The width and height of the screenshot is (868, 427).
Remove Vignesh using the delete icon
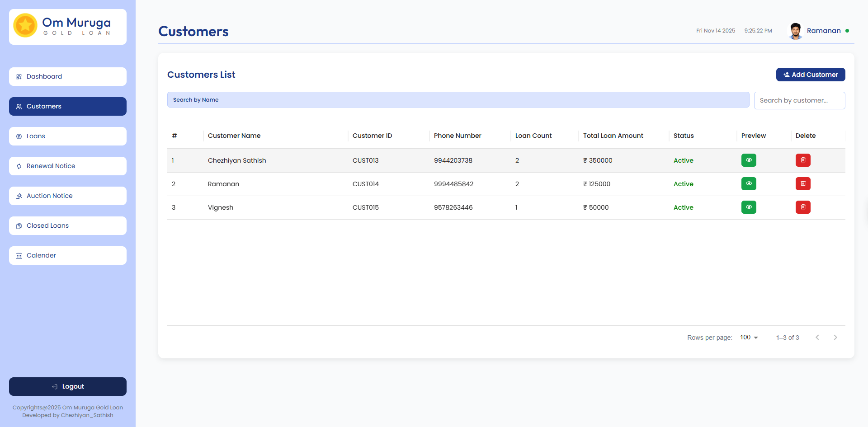click(803, 207)
